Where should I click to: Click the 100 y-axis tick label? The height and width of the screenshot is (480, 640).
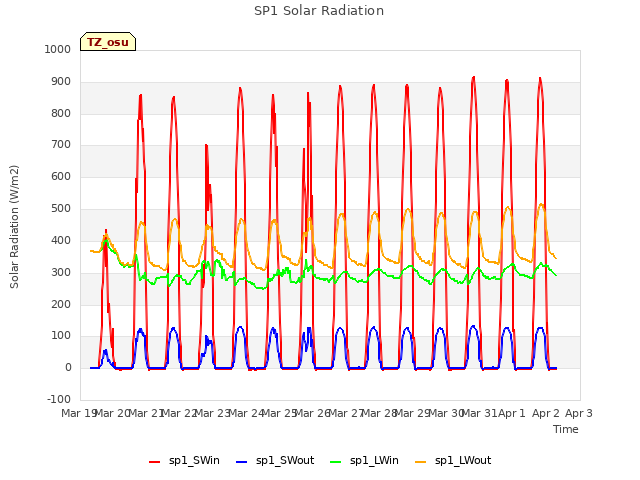(x=61, y=336)
